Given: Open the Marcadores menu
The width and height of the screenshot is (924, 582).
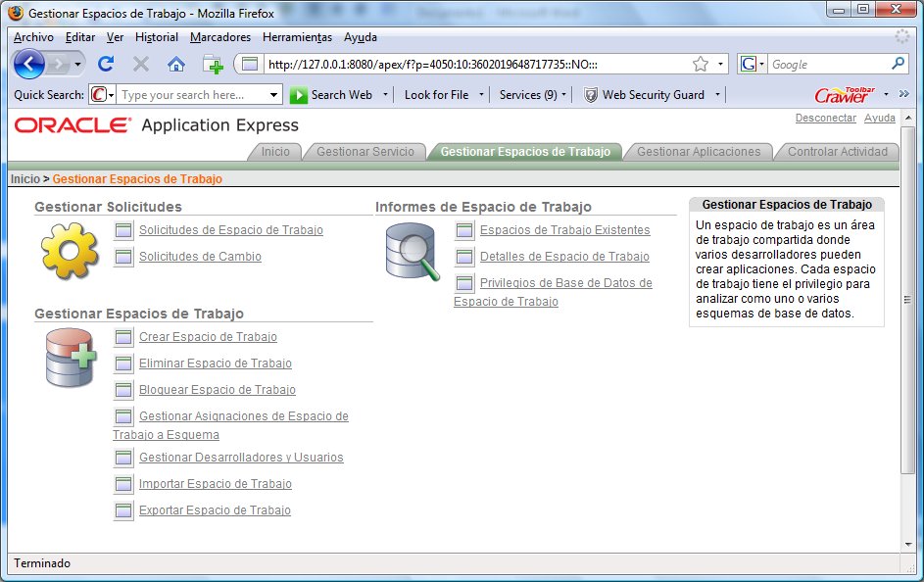Looking at the screenshot, I should click(x=220, y=37).
